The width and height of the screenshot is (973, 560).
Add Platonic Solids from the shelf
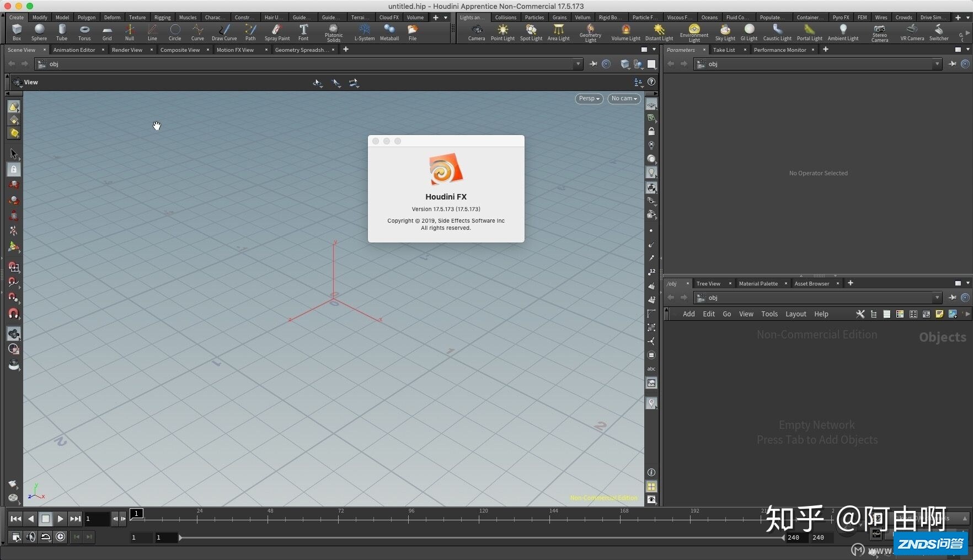pyautogui.click(x=334, y=33)
